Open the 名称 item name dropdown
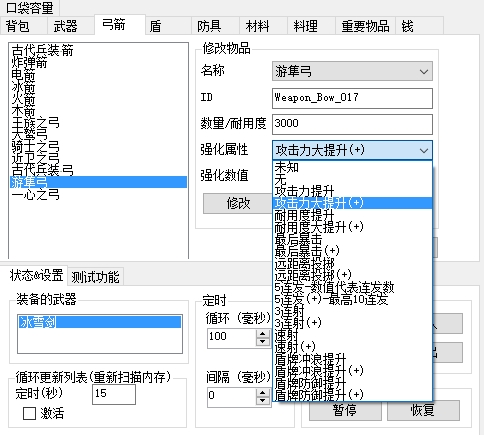Screen dimensions: 484x435 352,71
